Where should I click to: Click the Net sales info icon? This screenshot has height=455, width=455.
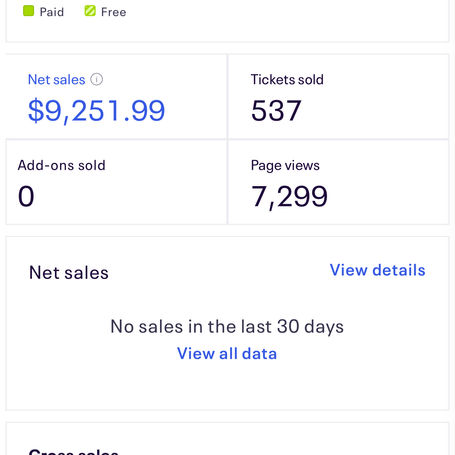coord(97,79)
